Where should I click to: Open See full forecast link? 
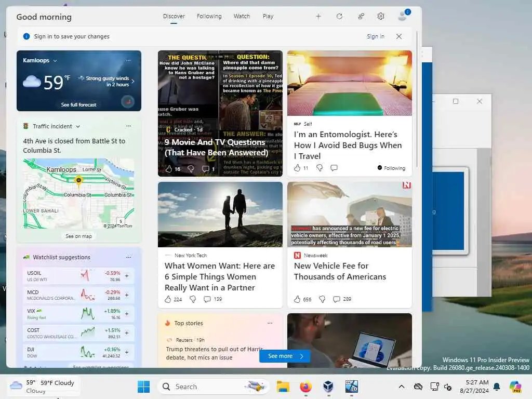pos(79,105)
